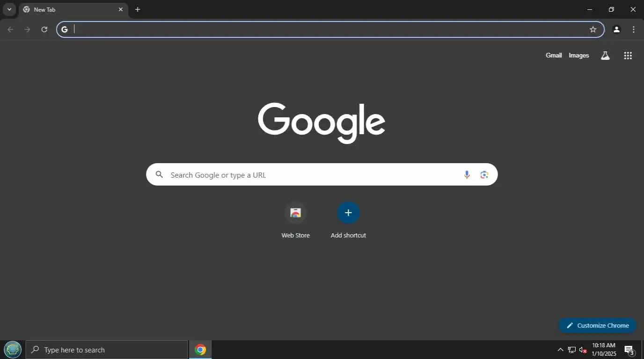Open the Windows Start button
The height and width of the screenshot is (359, 644).
(13, 349)
